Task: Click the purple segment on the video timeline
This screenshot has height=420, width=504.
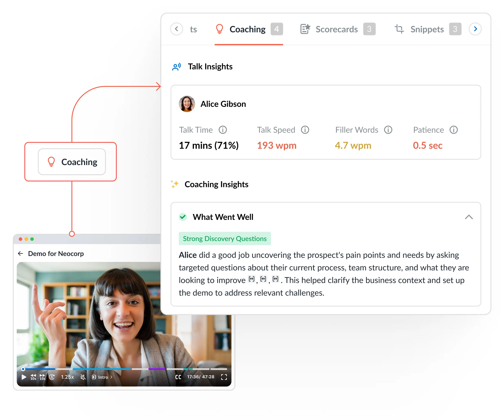Action: tap(157, 369)
